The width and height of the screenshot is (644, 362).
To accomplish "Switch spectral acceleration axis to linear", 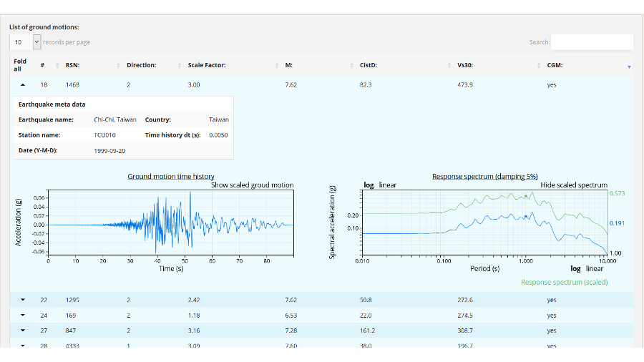I will pos(387,185).
